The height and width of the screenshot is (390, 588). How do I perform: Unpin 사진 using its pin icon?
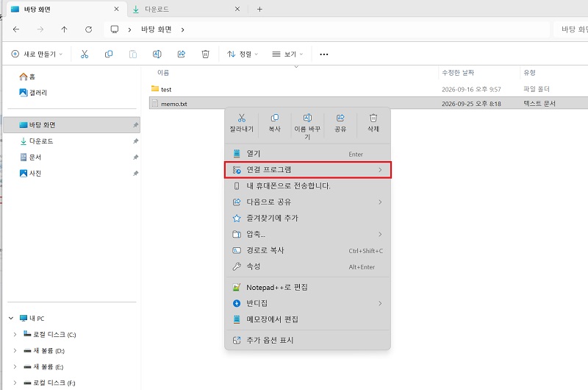pyautogui.click(x=135, y=174)
